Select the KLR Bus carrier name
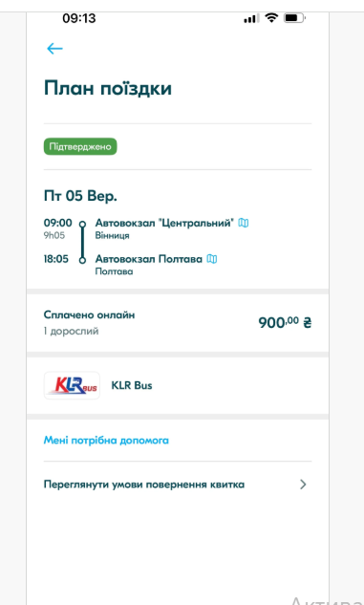 coord(132,385)
